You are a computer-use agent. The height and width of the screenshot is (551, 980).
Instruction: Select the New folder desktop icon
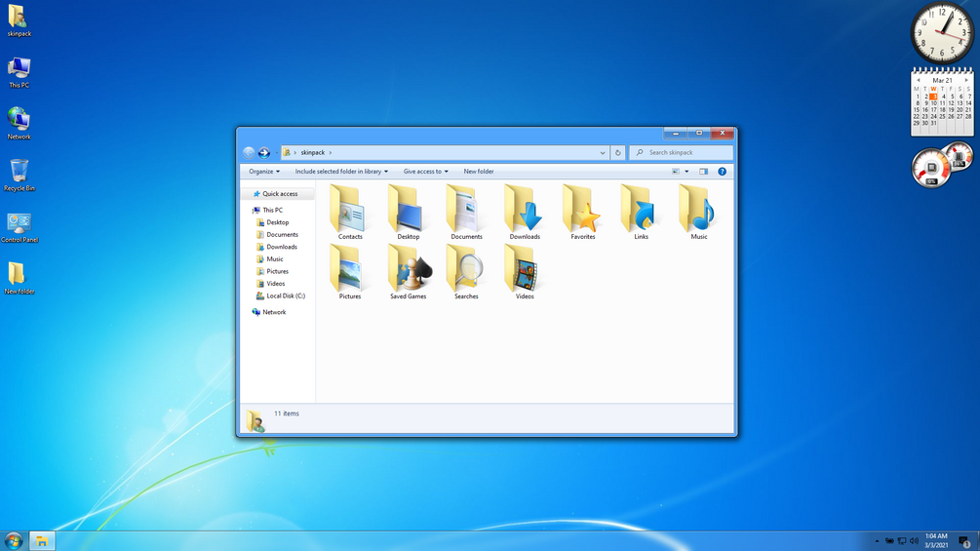click(19, 278)
